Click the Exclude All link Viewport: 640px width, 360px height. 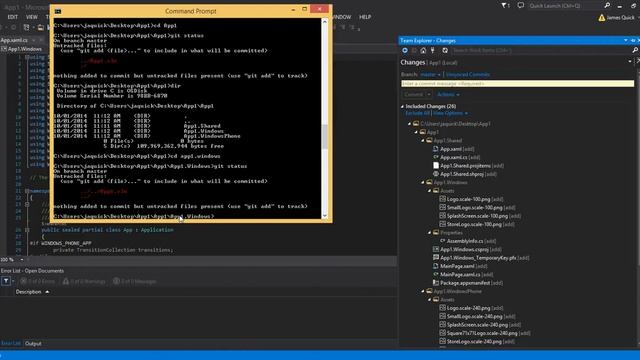point(418,113)
